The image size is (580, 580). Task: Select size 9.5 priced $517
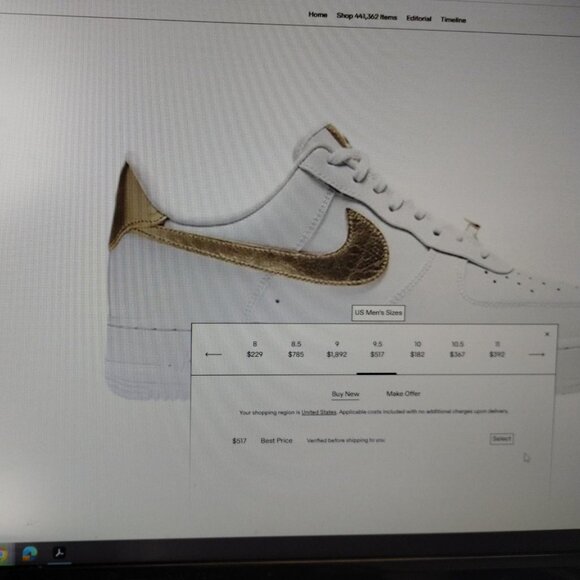point(377,349)
